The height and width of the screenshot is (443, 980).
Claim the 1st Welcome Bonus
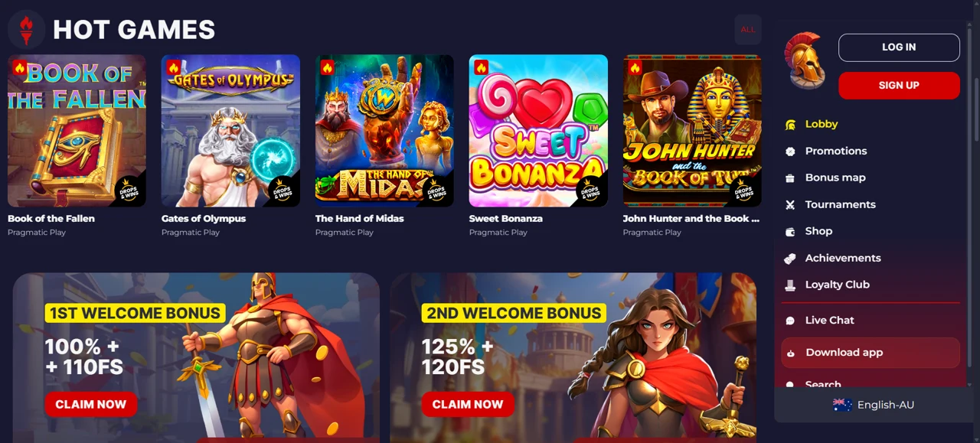[91, 405]
